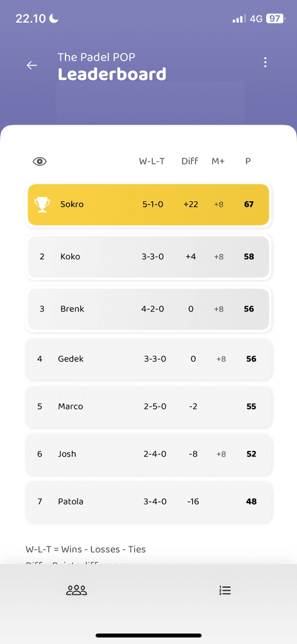Tap the back arrow icon

[x=31, y=65]
